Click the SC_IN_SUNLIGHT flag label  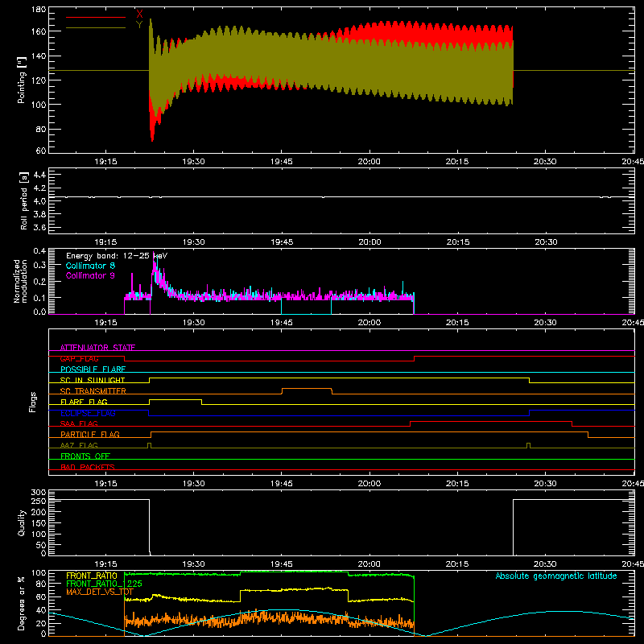click(x=93, y=380)
